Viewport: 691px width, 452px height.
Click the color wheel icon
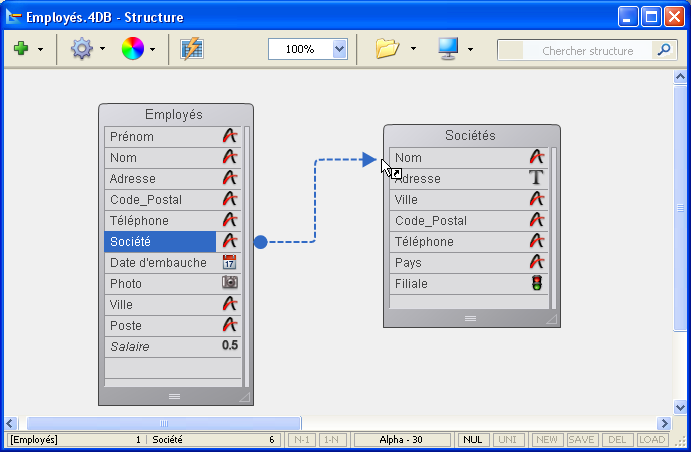[132, 49]
